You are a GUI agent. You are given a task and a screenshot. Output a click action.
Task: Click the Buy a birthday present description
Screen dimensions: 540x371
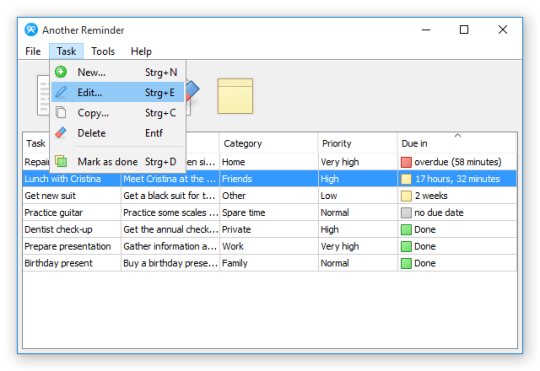pyautogui.click(x=170, y=263)
